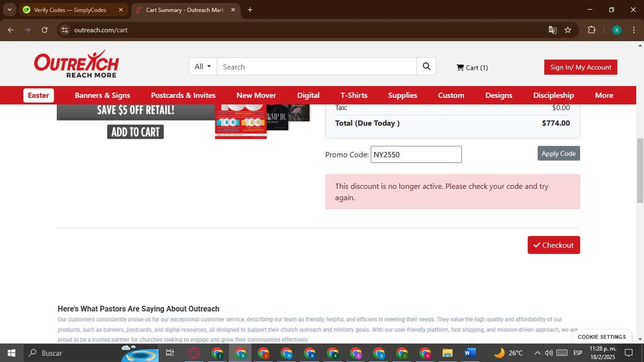This screenshot has height=362, width=644.
Task: Go forward in browser history
Action: tap(27, 30)
